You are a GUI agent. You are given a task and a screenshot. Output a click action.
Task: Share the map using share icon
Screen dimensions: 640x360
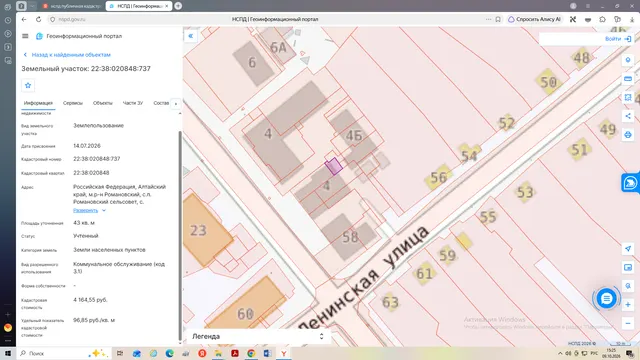628,116
